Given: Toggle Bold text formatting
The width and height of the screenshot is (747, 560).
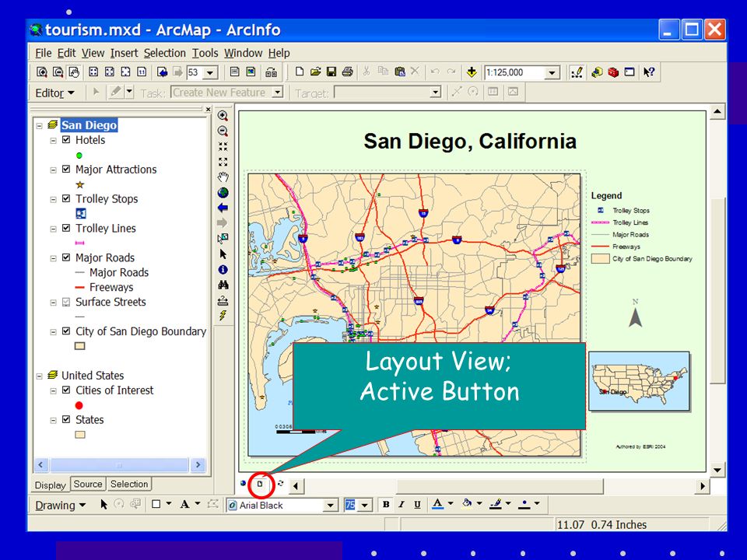Looking at the screenshot, I should pyautogui.click(x=386, y=505).
